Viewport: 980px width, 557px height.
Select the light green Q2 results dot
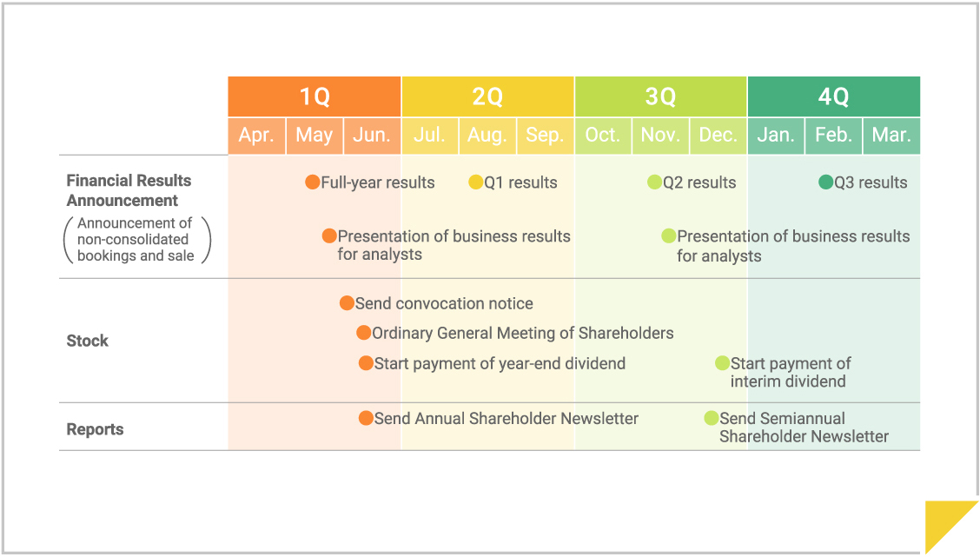pos(655,182)
